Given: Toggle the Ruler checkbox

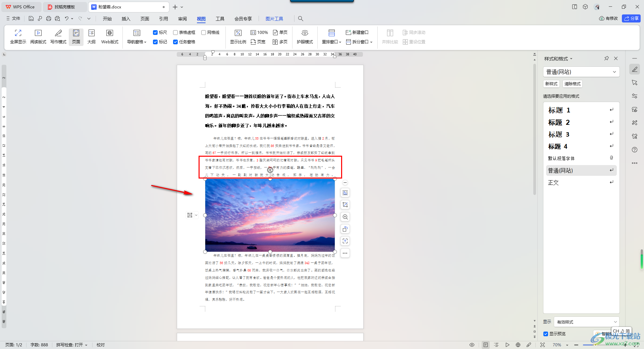Looking at the screenshot, I should pos(155,33).
